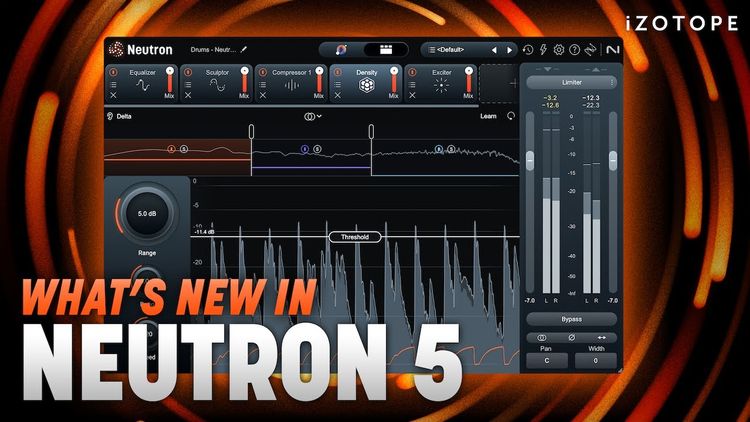Open the help question mark
750x422 pixels.
[x=574, y=49]
